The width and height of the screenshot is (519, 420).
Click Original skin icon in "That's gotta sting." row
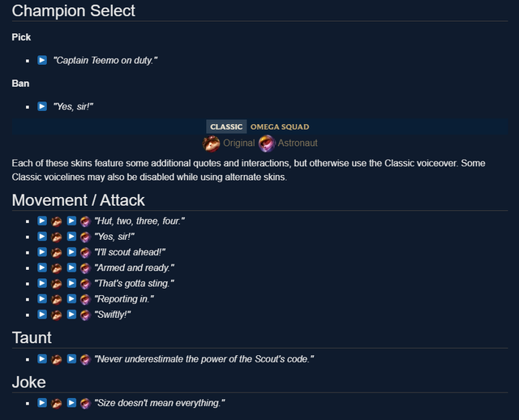57,282
